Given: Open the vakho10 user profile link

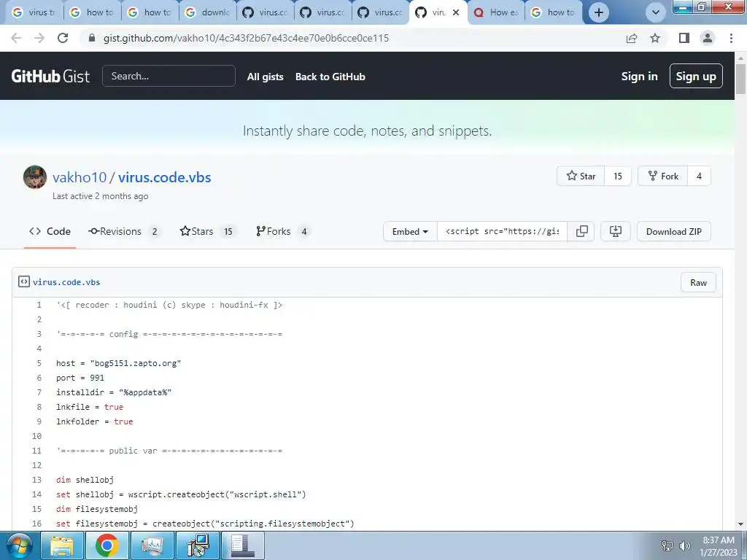Looking at the screenshot, I should click(79, 177).
